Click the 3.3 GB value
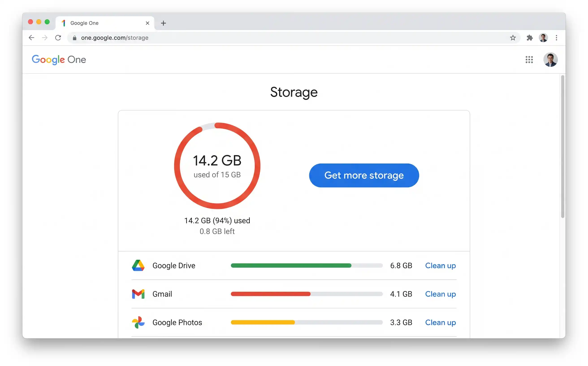 (x=401, y=322)
